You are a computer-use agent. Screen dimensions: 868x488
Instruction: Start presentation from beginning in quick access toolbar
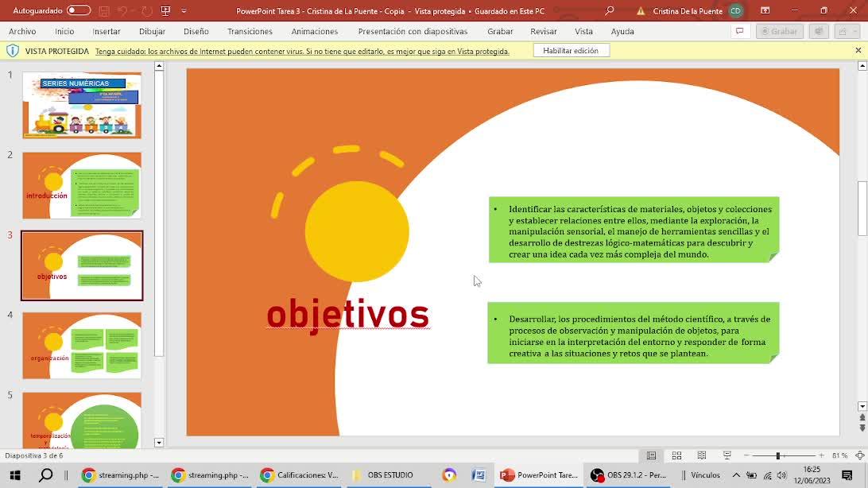(165, 11)
